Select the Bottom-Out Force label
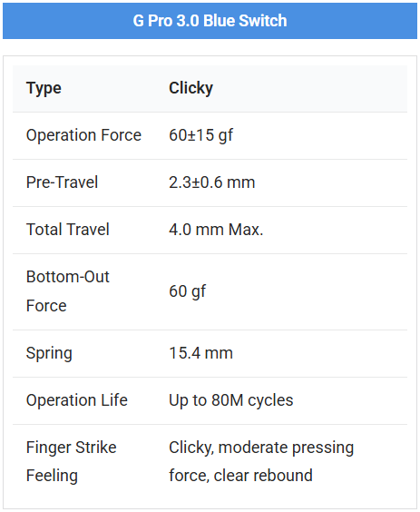Viewport: 420px width, 512px height. tap(67, 291)
